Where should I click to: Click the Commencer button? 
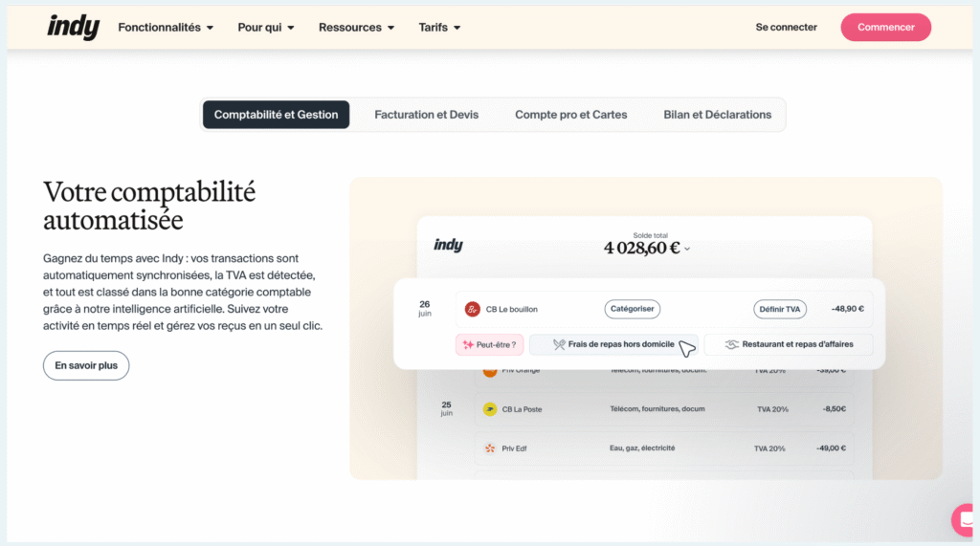click(x=885, y=27)
